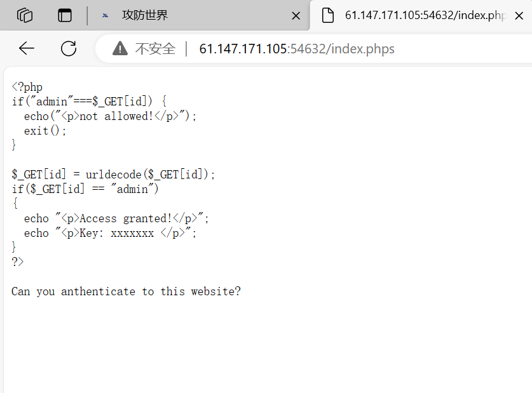Reload the page with the refresh icon
This screenshot has width=532, height=393.
click(69, 48)
